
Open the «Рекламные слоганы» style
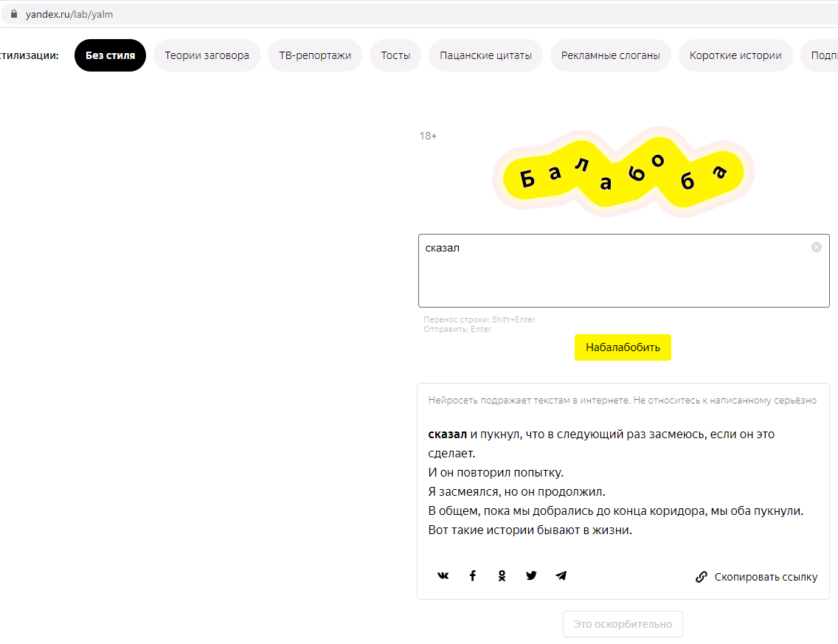(610, 55)
